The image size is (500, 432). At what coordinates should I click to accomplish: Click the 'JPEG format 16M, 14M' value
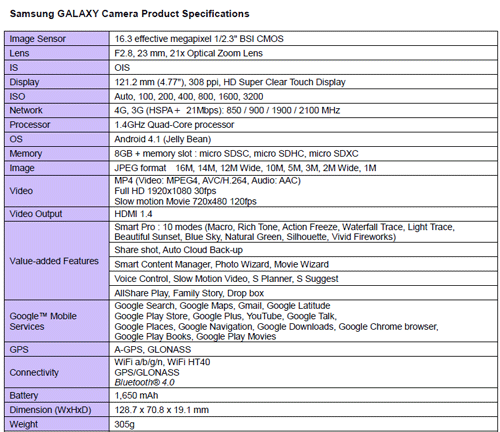pyautogui.click(x=245, y=168)
